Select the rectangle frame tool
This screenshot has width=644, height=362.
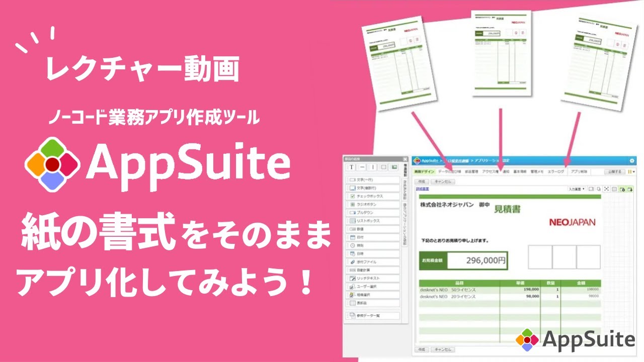tap(384, 167)
